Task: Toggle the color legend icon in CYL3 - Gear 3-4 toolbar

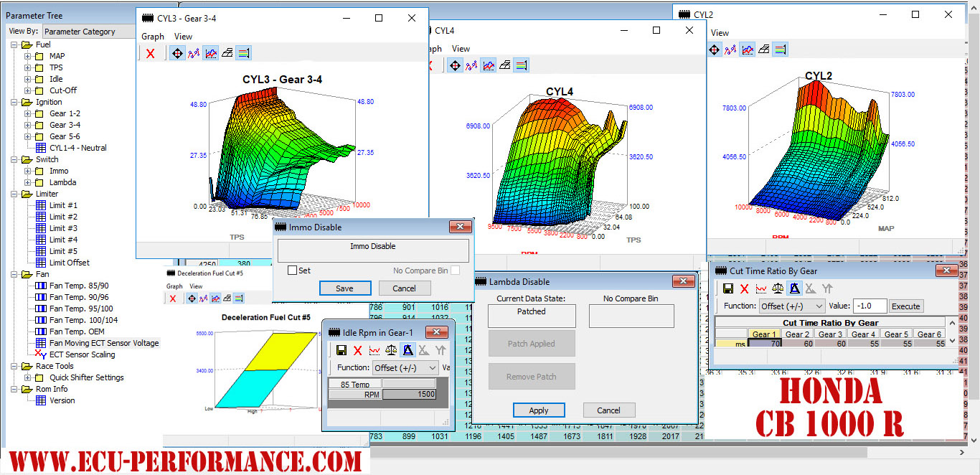Action: point(244,53)
